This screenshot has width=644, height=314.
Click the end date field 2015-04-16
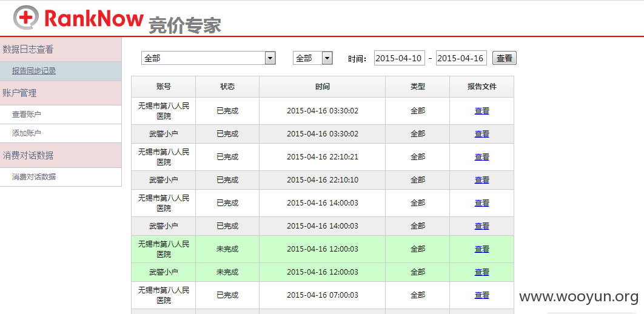[461, 58]
